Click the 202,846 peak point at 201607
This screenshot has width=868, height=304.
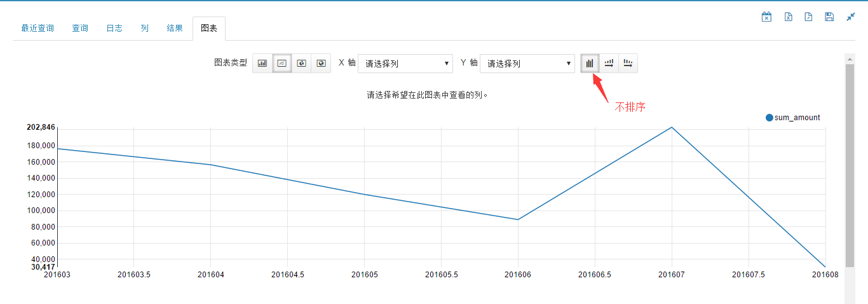pyautogui.click(x=672, y=127)
